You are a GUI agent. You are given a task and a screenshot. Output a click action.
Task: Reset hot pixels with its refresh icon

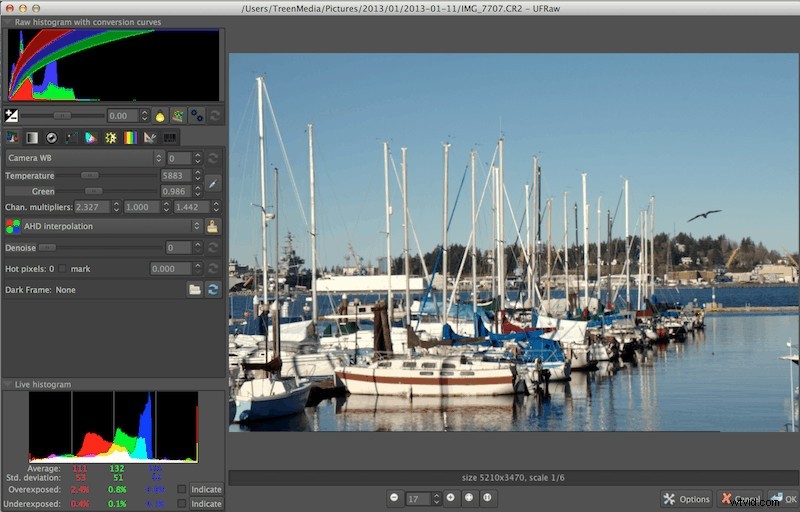[x=213, y=269]
